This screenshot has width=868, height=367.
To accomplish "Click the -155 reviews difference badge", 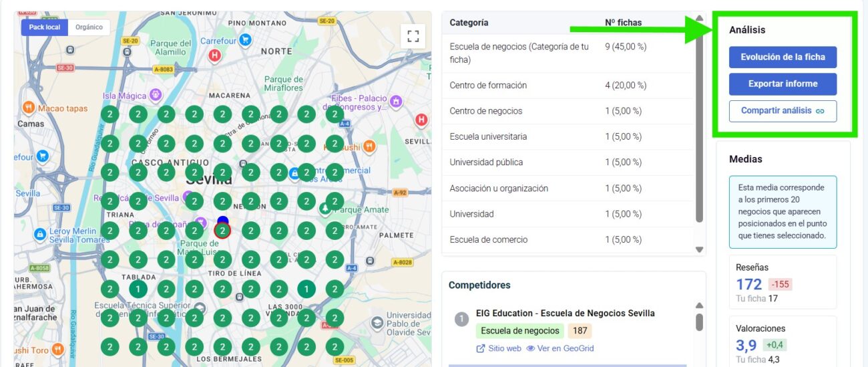I will pos(780,284).
